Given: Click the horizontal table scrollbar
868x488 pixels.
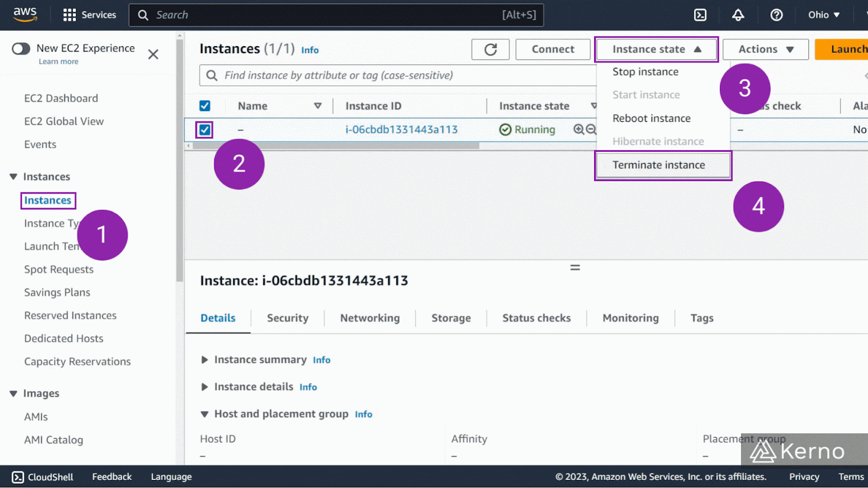Looking at the screenshot, I should pyautogui.click(x=336, y=146).
